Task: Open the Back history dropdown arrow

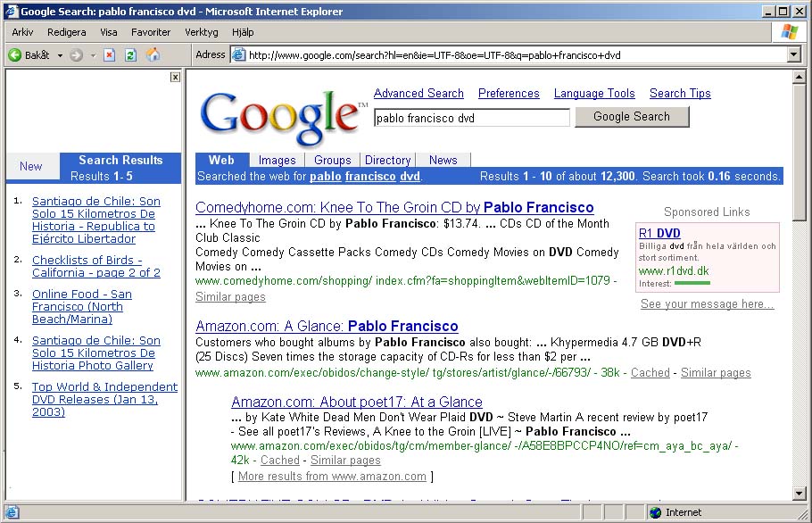Action: pos(60,55)
